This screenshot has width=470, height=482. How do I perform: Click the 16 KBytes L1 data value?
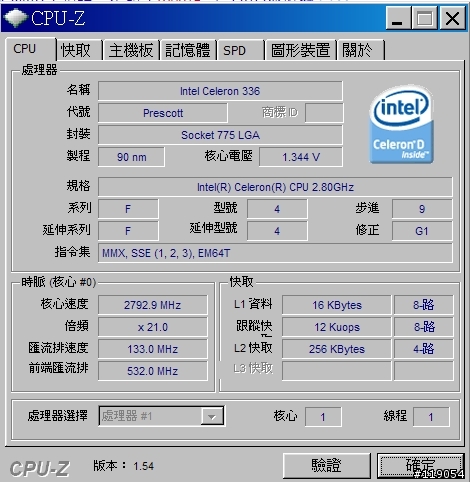(337, 305)
